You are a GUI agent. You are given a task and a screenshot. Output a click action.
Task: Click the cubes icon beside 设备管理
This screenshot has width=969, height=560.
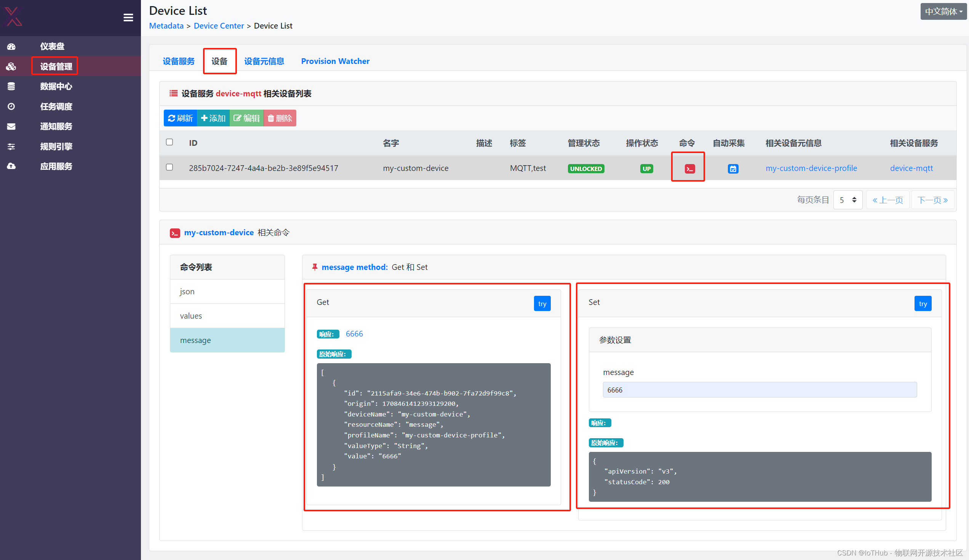coord(11,67)
